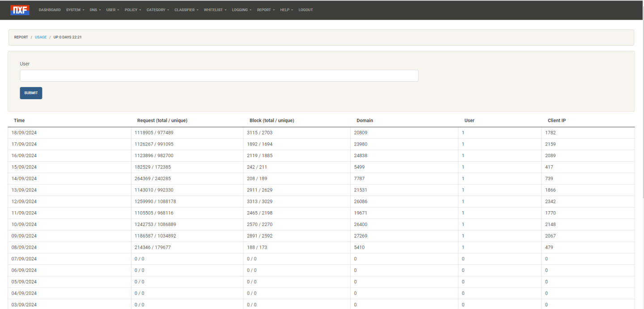Click the Domain column header
The width and height of the screenshot is (644, 309).
(365, 121)
